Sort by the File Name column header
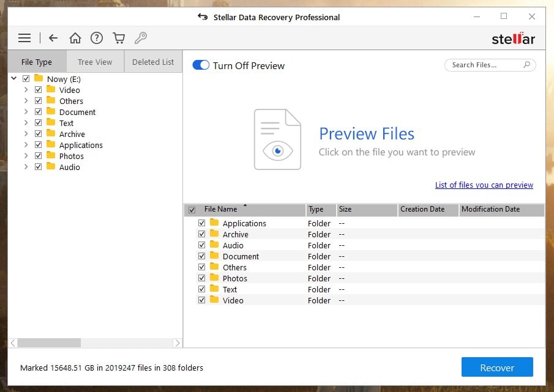This screenshot has width=554, height=392. point(244,210)
